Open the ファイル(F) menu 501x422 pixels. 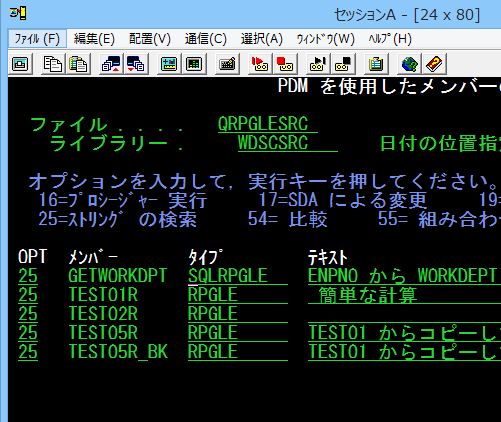click(x=37, y=39)
